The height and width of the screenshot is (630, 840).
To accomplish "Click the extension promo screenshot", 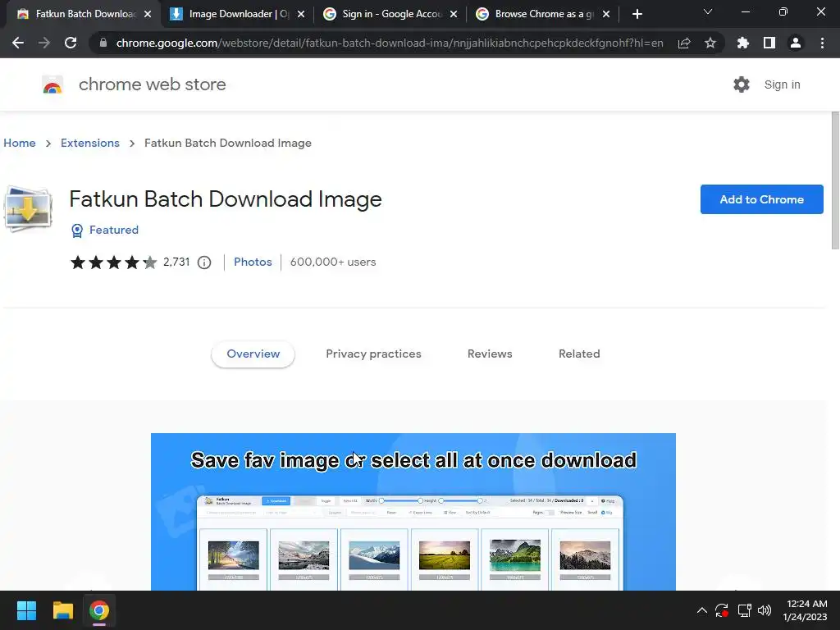I will tap(413, 512).
